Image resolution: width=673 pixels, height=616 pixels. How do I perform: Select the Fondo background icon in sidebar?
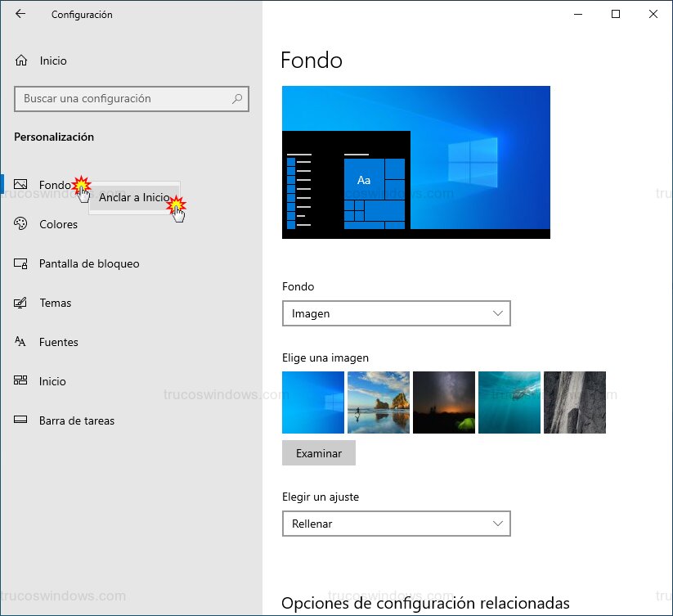pos(20,184)
